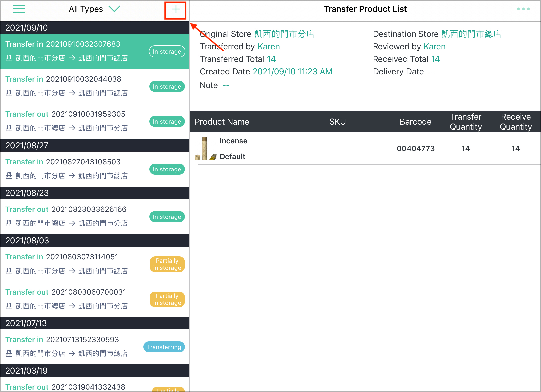
Task: Click the store icon in row 20210803073114051
Action: (x=9, y=271)
